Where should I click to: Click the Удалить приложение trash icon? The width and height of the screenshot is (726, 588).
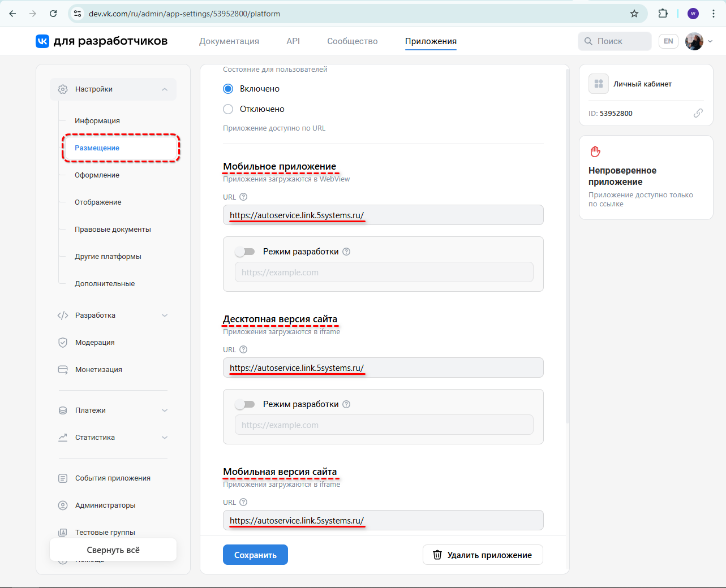(437, 555)
